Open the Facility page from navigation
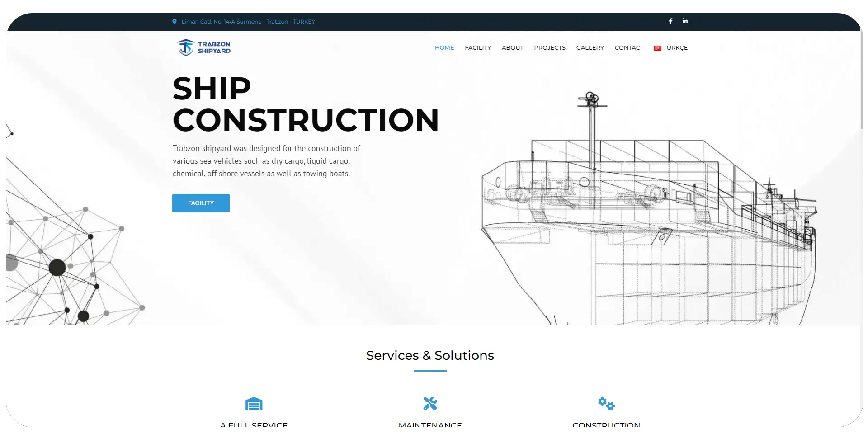This screenshot has height=438, width=868. [477, 48]
